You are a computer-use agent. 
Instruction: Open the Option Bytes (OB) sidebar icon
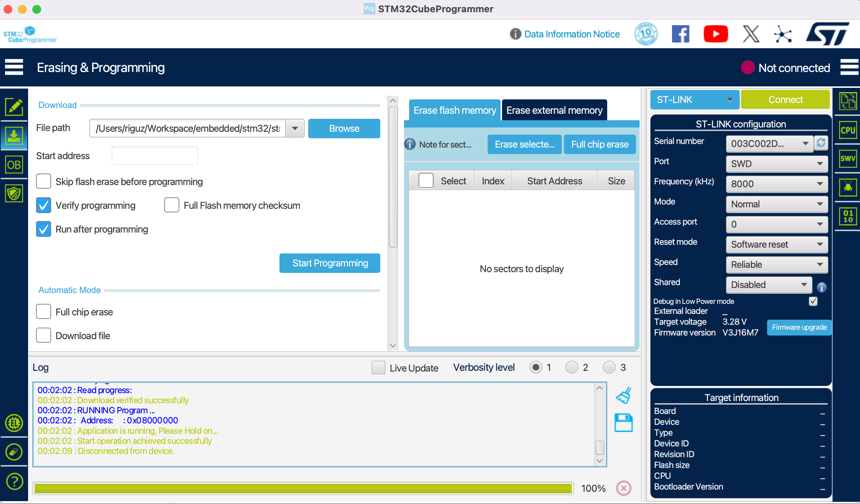pyautogui.click(x=14, y=165)
